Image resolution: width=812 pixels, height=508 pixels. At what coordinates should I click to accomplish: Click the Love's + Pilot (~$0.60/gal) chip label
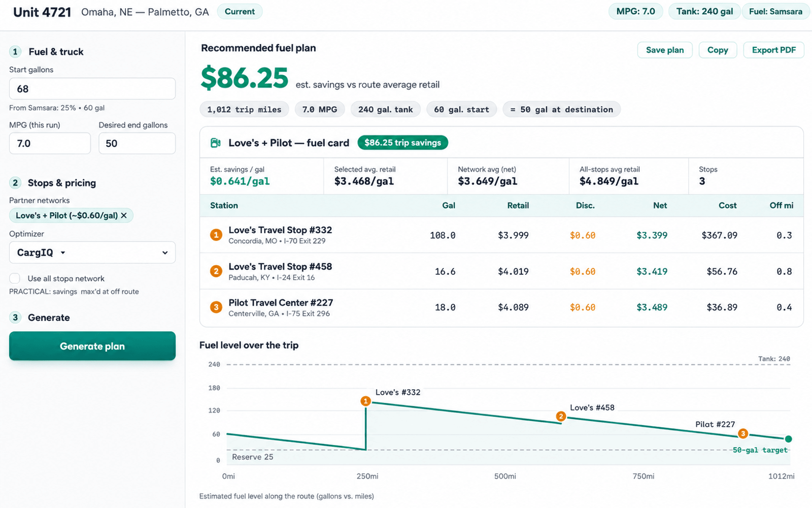click(x=66, y=215)
